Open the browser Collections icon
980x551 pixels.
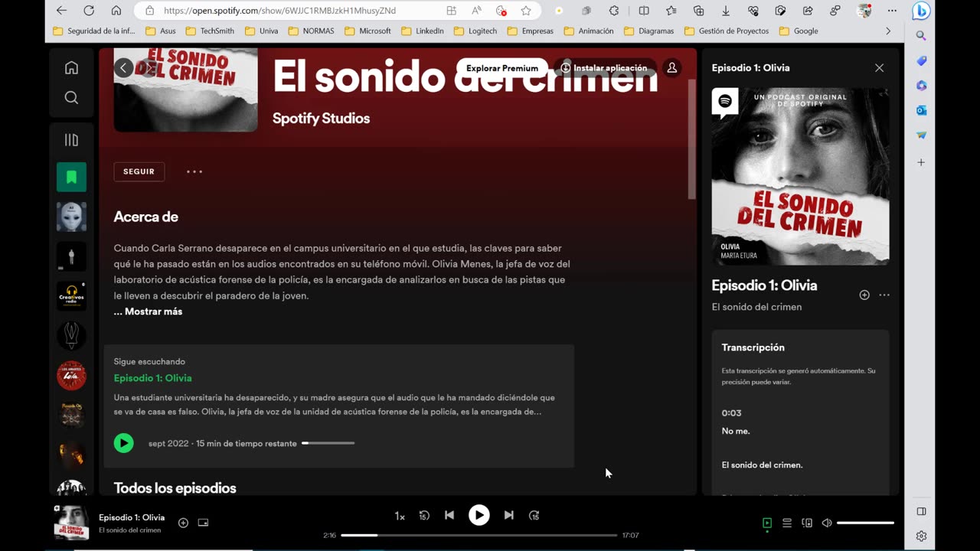(698, 11)
